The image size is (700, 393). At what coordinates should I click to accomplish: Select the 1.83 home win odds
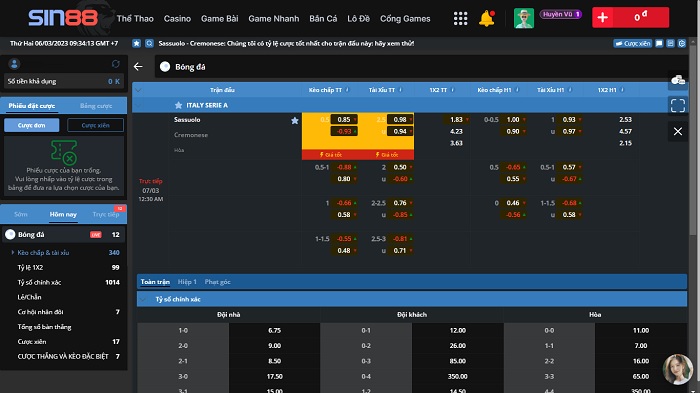click(456, 120)
